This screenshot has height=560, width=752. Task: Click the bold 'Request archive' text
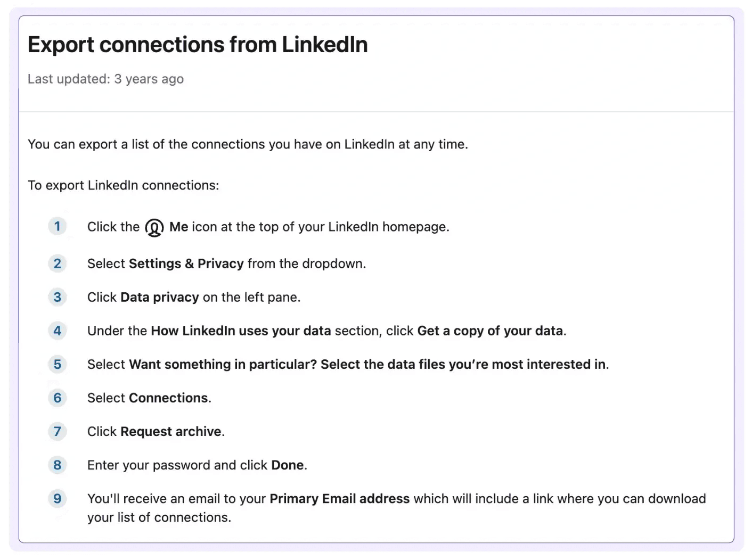click(171, 432)
